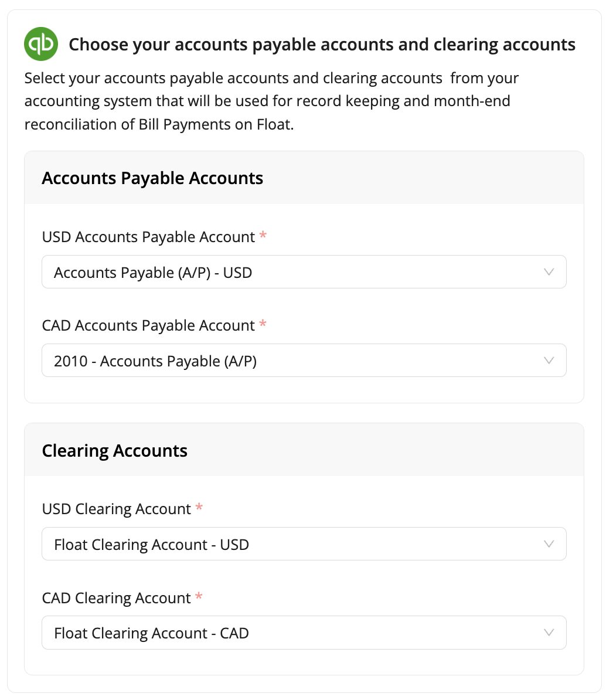Open CAD Clearing Account dropdown
The image size is (613, 700).
click(304, 633)
